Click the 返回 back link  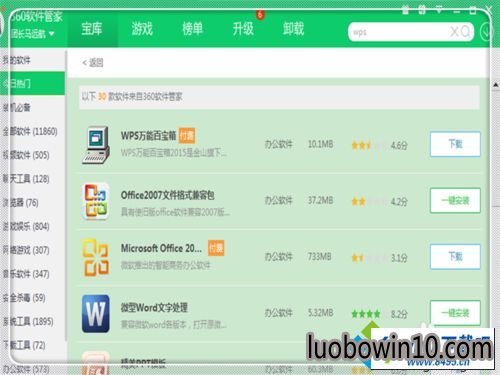(93, 62)
